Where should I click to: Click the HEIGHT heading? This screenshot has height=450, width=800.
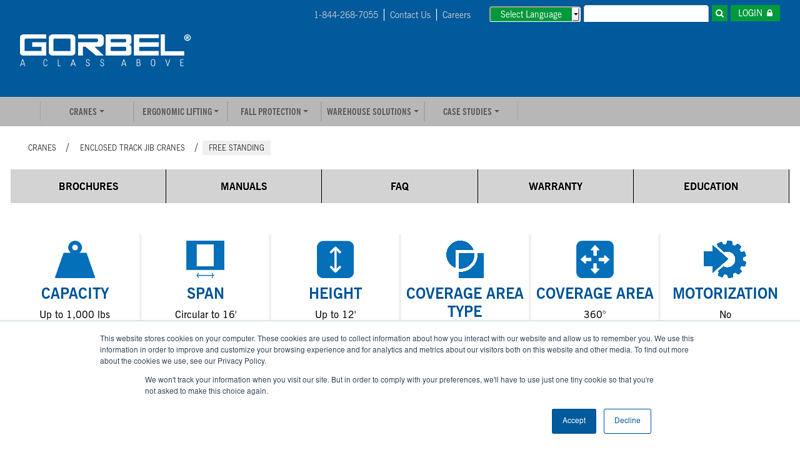coord(335,293)
